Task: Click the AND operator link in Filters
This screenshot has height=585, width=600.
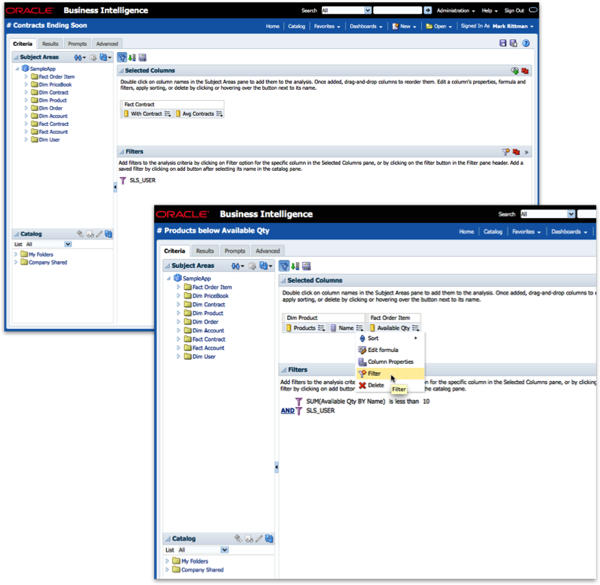Action: (288, 411)
